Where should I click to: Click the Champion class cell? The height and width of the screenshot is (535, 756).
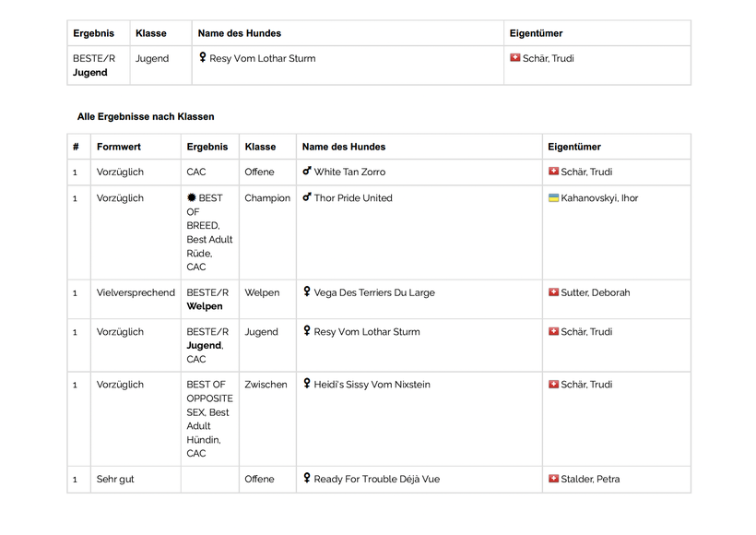click(x=267, y=197)
